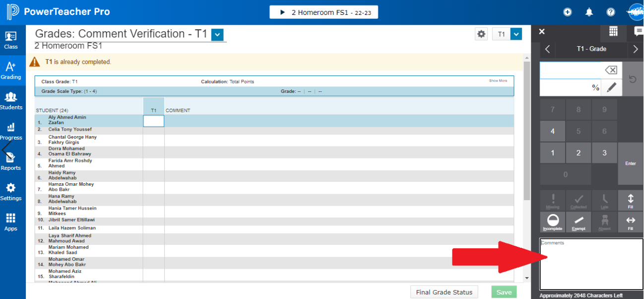Mark score as Missing

(x=553, y=201)
